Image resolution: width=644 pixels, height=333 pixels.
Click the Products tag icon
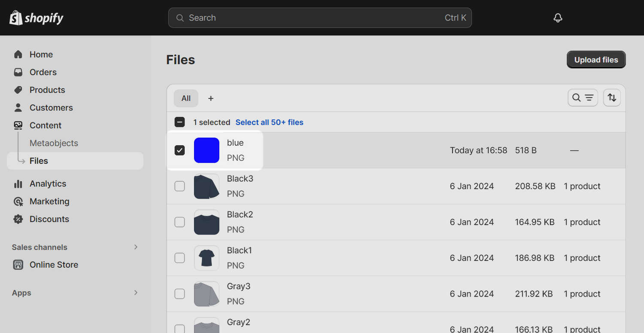click(x=18, y=90)
